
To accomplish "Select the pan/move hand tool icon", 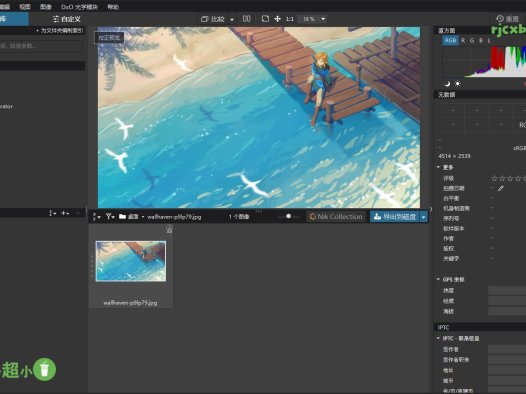I will 277,19.
